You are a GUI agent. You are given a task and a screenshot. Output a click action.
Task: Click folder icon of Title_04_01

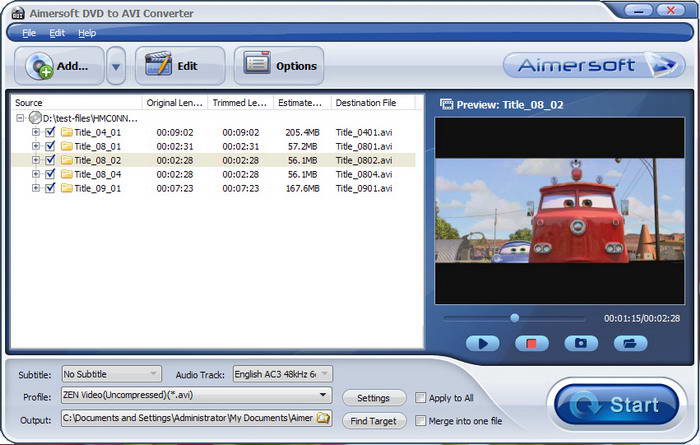67,132
